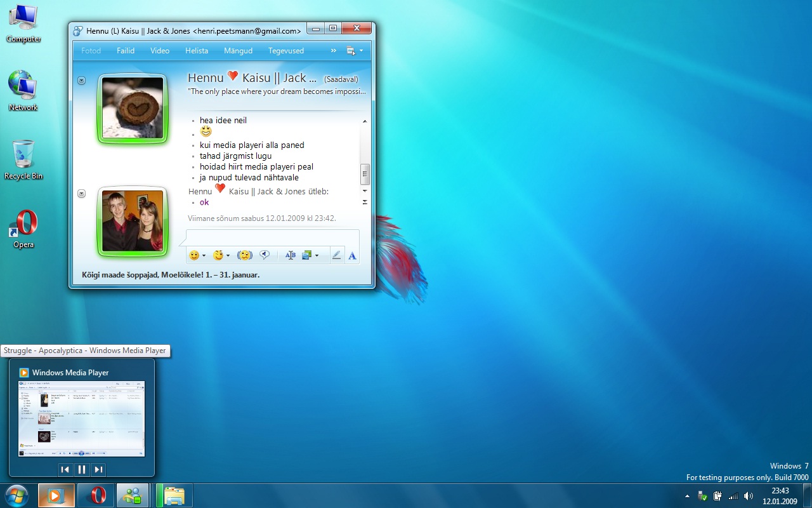Skip to next track in thumbnail preview

tap(98, 470)
